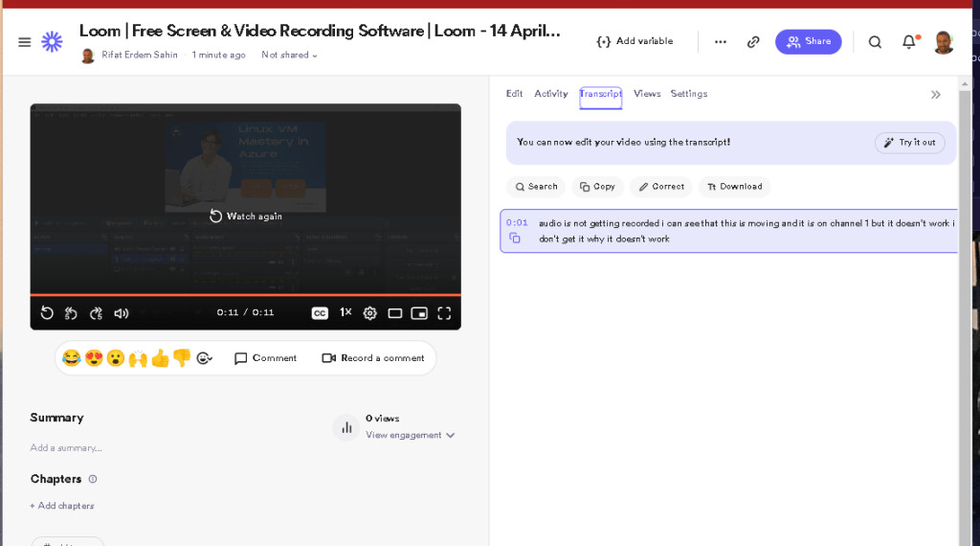This screenshot has width=980, height=546.
Task: Open the Views tab
Action: (647, 94)
